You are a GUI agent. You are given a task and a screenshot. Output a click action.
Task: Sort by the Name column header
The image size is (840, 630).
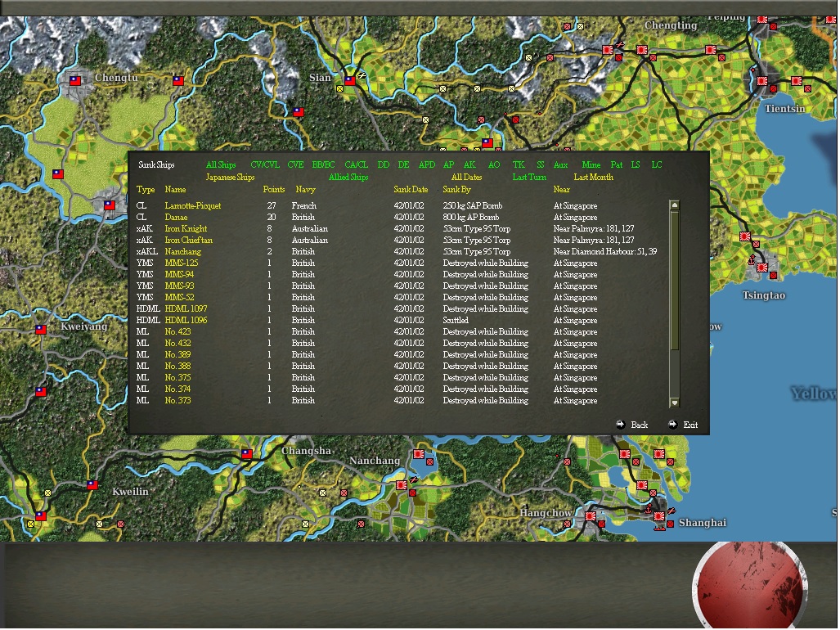(x=176, y=190)
